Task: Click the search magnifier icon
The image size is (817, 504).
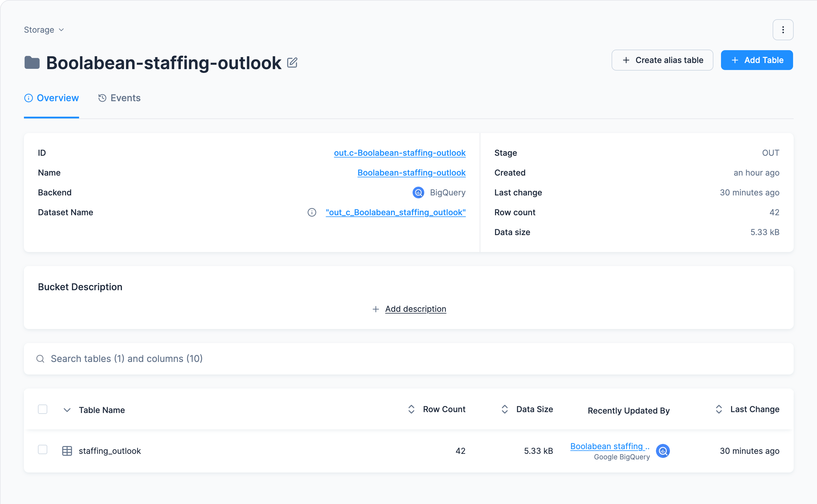Action: tap(40, 359)
